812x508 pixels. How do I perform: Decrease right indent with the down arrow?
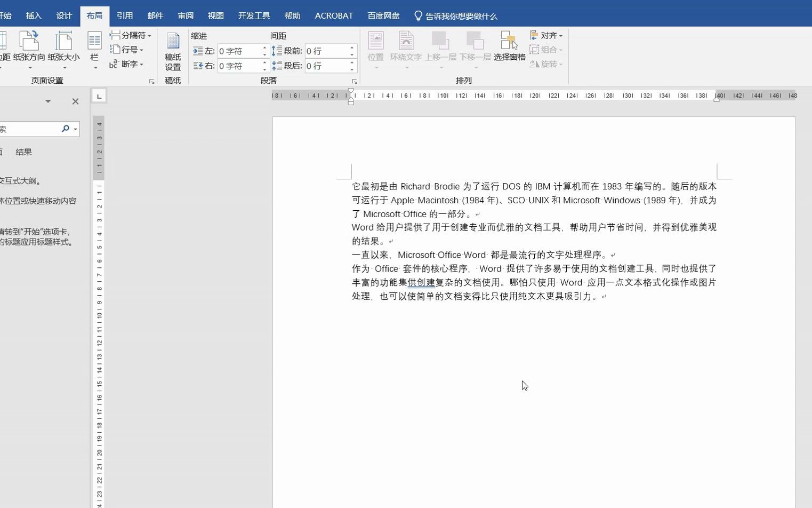click(x=264, y=69)
